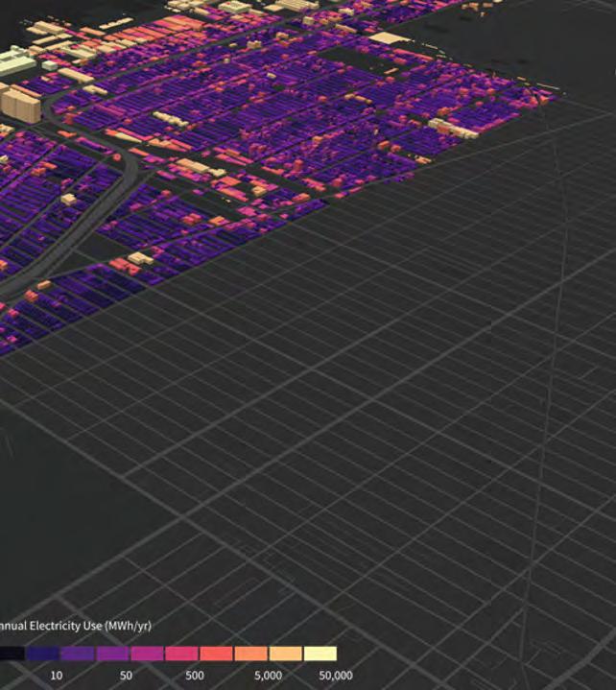
Task: Click the coral red legend swatch
Action: pos(216,653)
